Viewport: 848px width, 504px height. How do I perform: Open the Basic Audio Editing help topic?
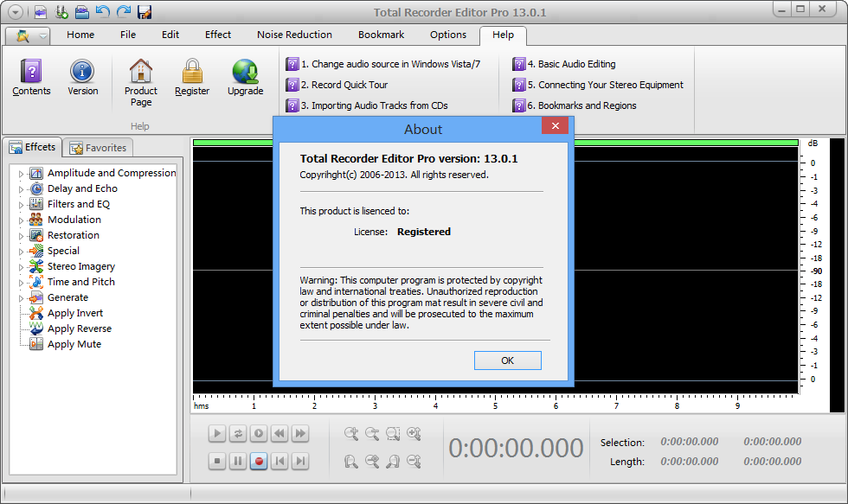[x=564, y=64]
